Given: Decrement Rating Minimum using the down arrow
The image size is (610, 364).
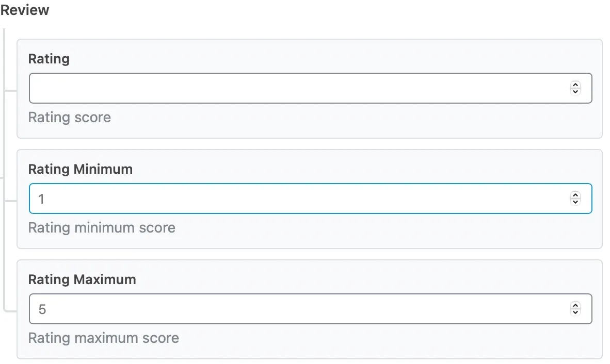Looking at the screenshot, I should click(575, 202).
